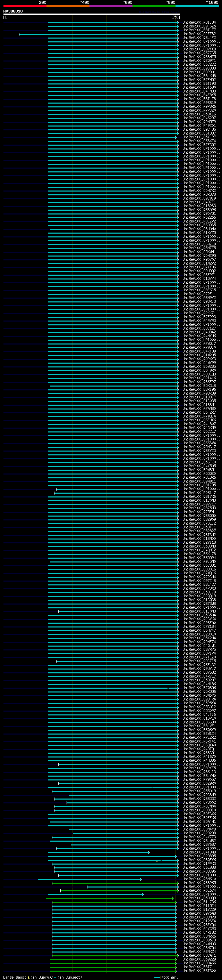Click the green alignment bar for UniRef100_Q5AAQ9
This screenshot has width=222, height=980.
click(110, 898)
